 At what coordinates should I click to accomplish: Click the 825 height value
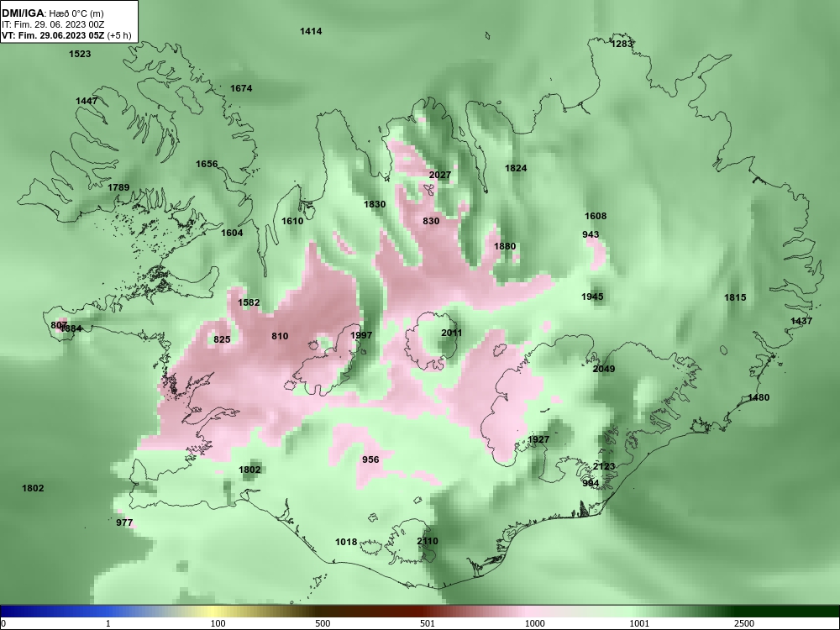(x=222, y=339)
